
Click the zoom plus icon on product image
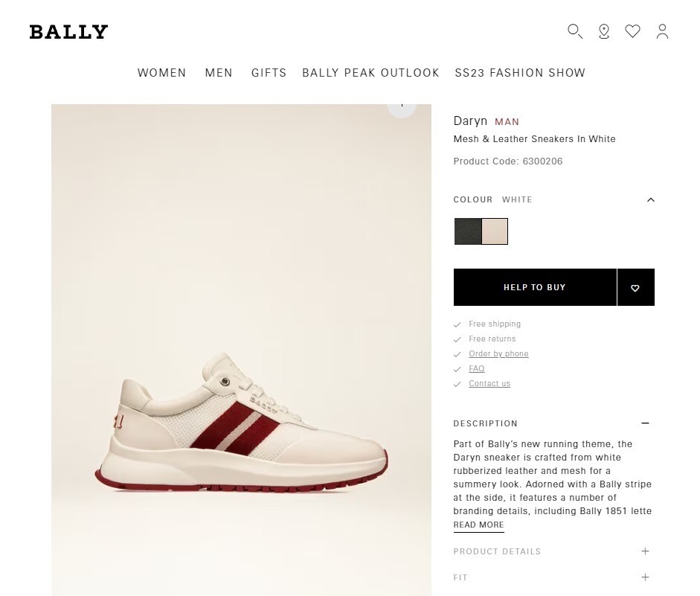coord(402,106)
